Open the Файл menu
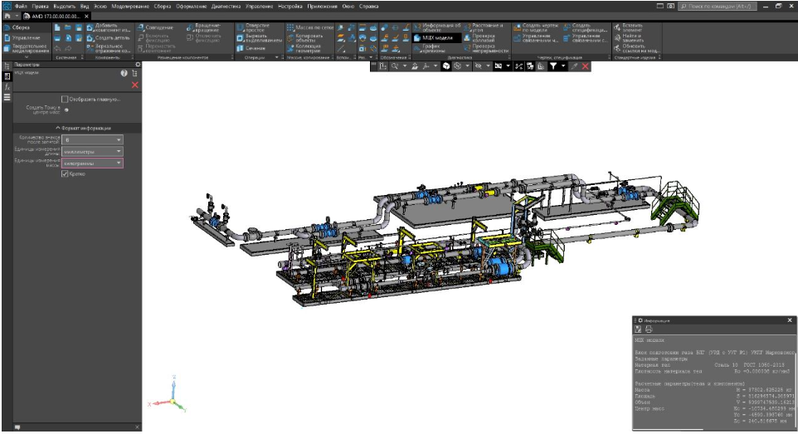Viewport: 798px width, 434px height. point(21,6)
